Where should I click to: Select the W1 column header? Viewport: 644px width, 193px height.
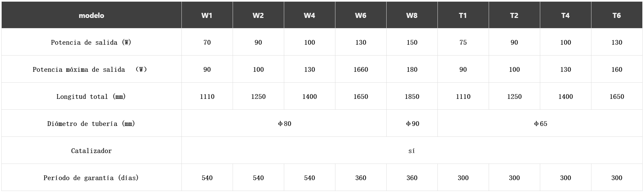coord(207,15)
